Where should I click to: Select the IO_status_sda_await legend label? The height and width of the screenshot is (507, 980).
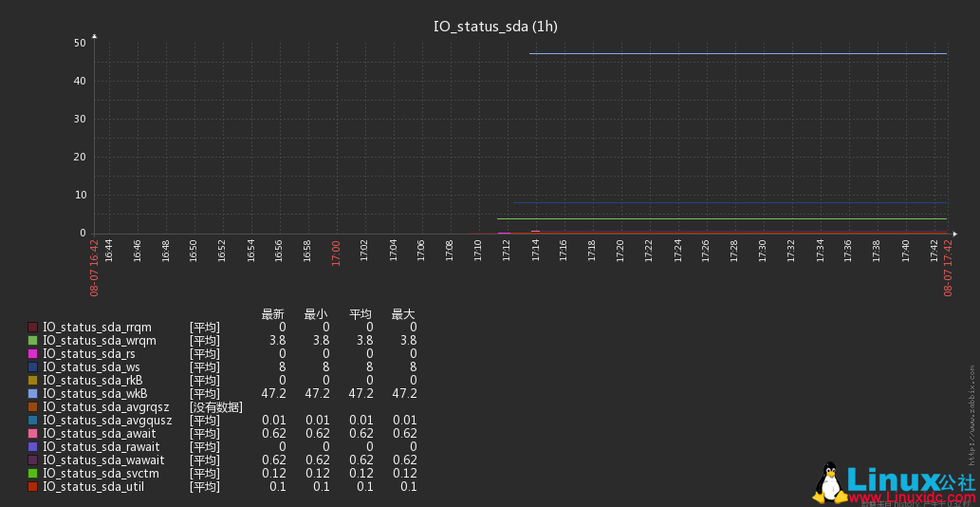tap(100, 433)
